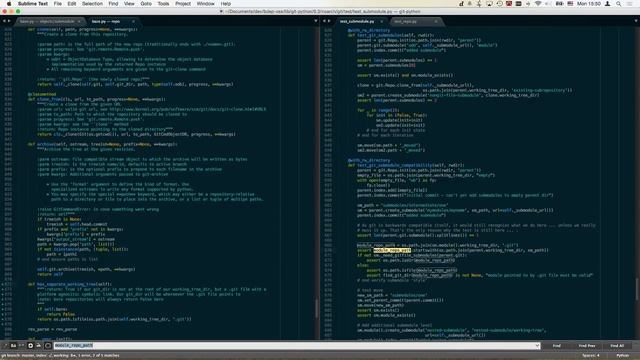This screenshot has height=360, width=640.
Task: Toggle highlight matches option
Action: pos(47,345)
